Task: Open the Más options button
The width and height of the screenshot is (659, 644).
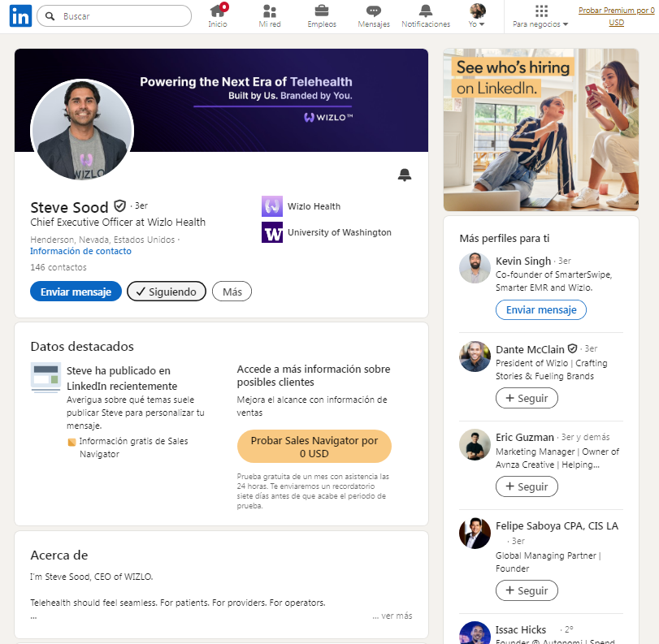Action: 232,292
